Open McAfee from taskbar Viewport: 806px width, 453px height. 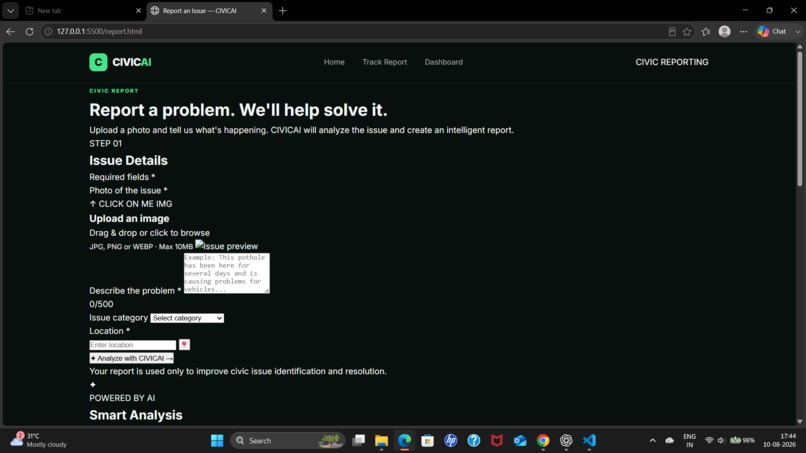[497, 441]
